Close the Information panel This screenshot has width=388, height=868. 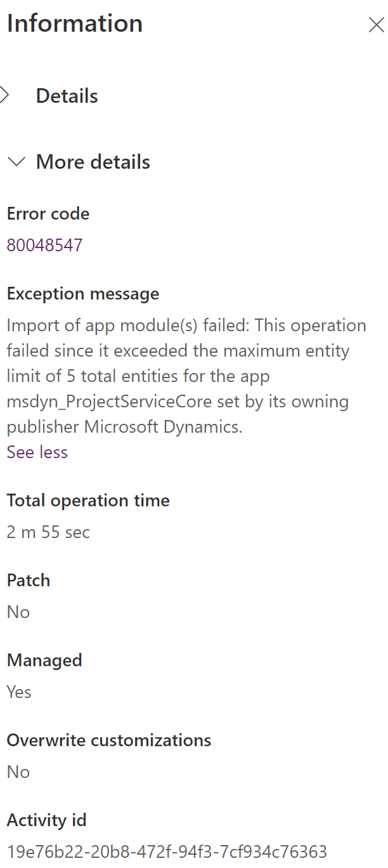coord(377,25)
